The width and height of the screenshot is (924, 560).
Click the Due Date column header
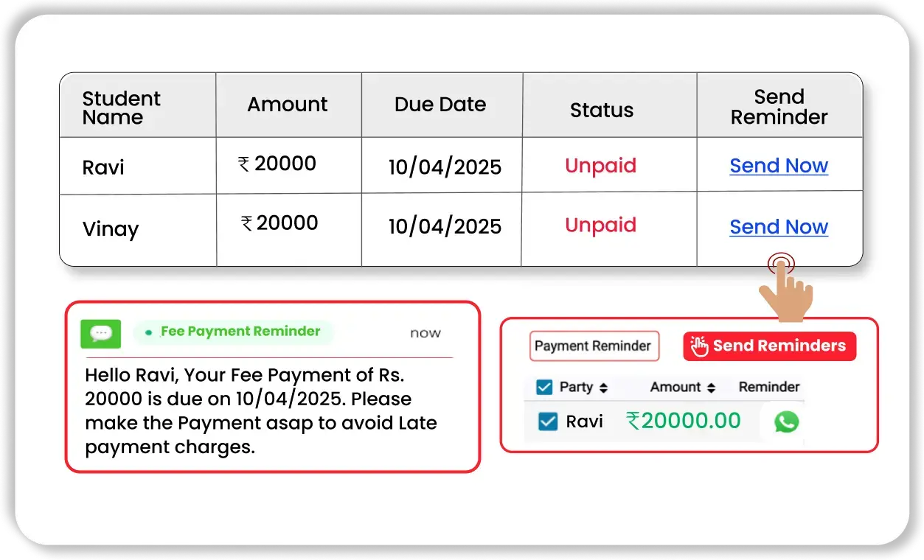click(440, 105)
